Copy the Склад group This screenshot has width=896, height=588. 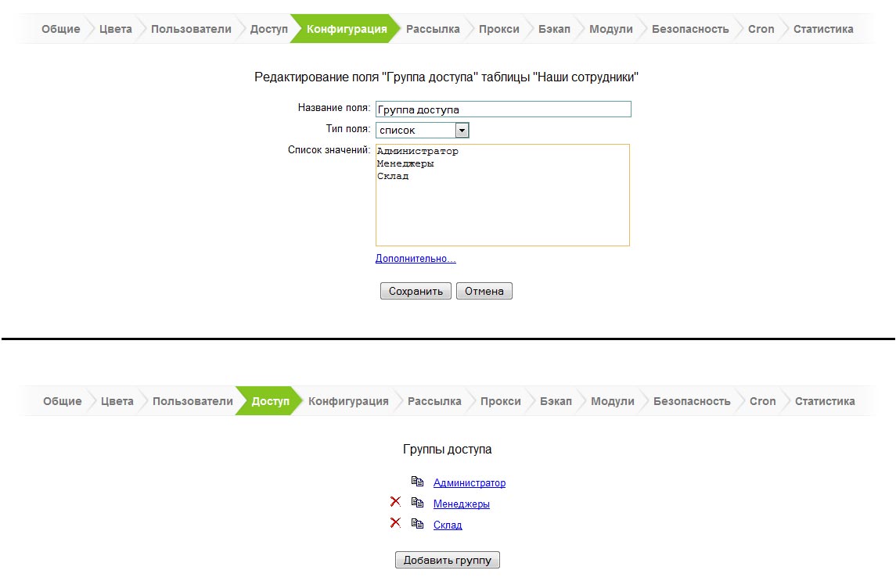(x=418, y=524)
